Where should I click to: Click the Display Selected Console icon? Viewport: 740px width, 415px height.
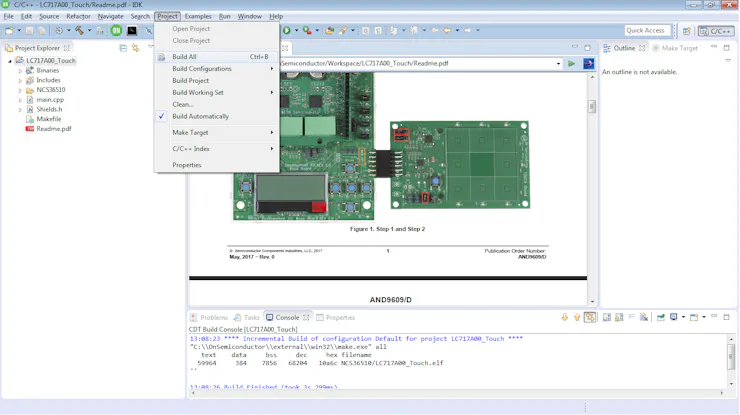click(673, 317)
